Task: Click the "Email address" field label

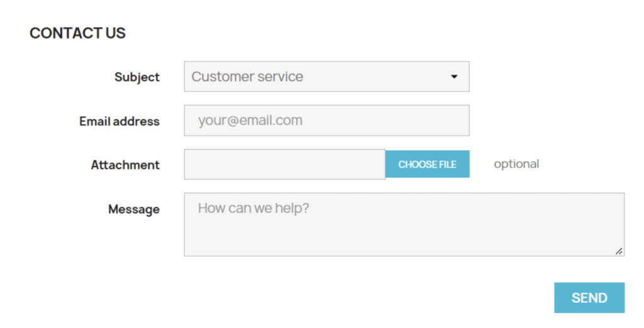Action: point(119,121)
